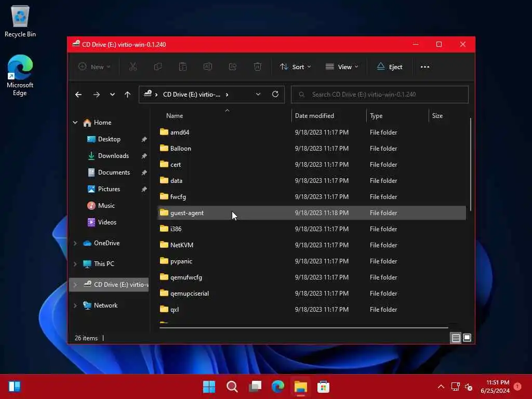Launch Edge from the taskbar
This screenshot has height=399, width=532.
(x=278, y=387)
